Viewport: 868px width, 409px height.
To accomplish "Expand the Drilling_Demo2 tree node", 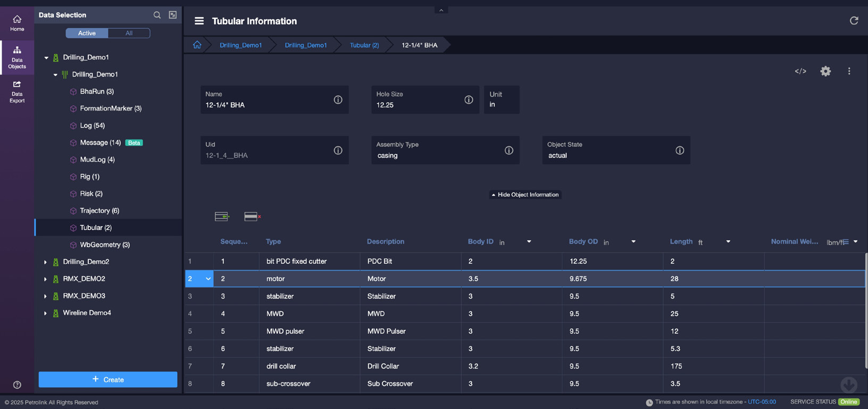I will point(45,262).
